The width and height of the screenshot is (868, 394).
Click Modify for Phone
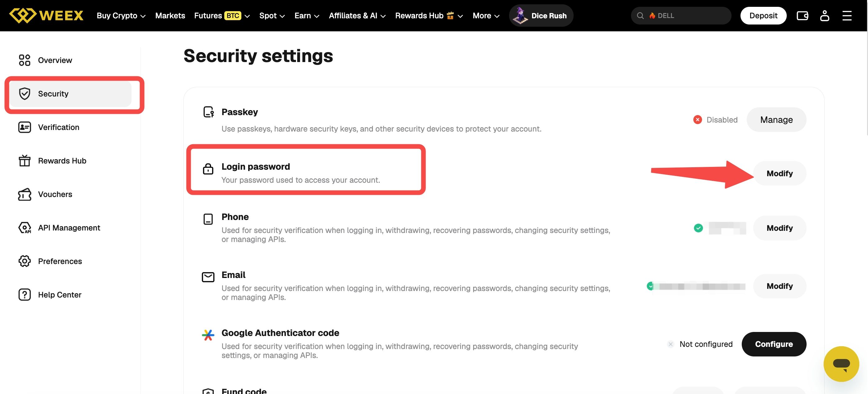[x=779, y=228]
